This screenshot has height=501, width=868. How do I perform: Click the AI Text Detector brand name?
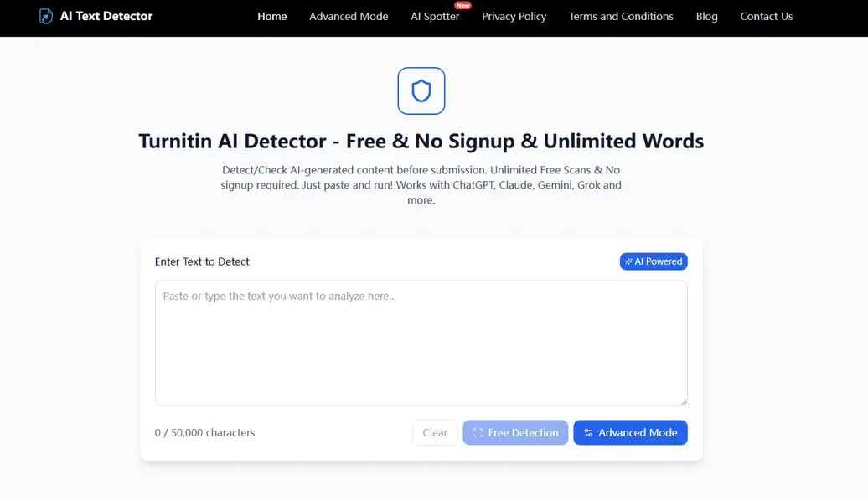106,16
